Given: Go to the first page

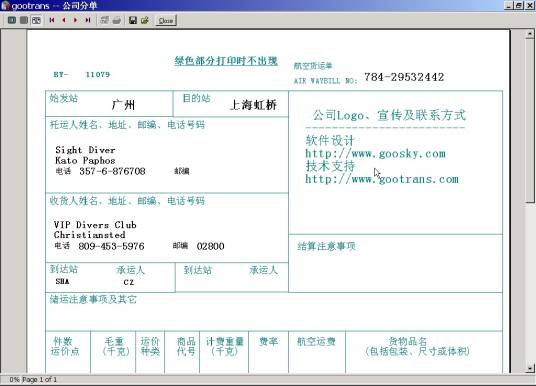Looking at the screenshot, I should tap(52, 20).
